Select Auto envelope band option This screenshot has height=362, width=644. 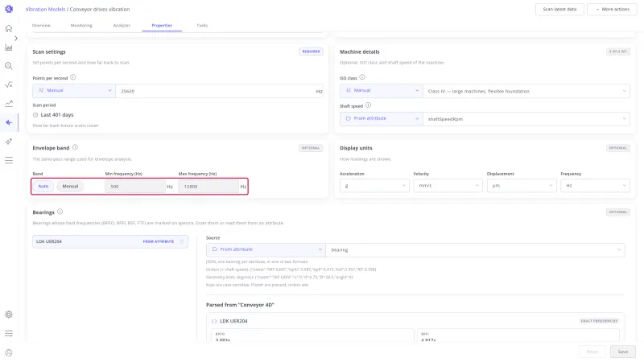tap(43, 187)
